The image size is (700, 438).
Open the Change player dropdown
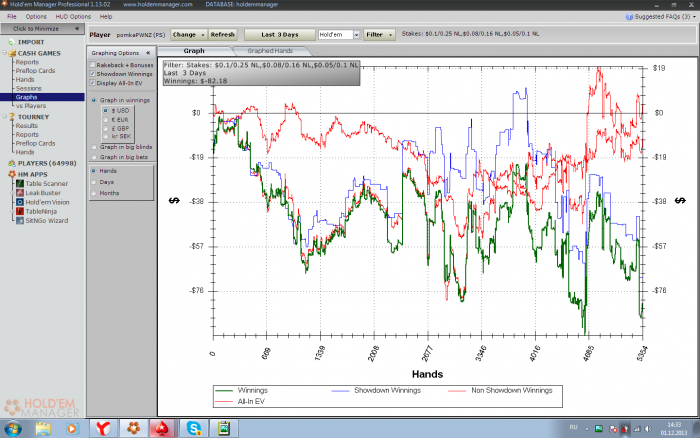pos(188,34)
